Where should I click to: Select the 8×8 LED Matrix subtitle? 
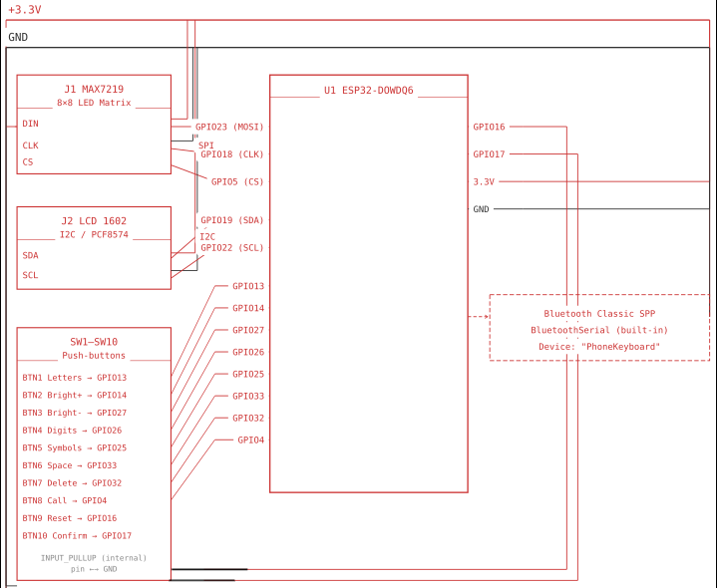94,103
